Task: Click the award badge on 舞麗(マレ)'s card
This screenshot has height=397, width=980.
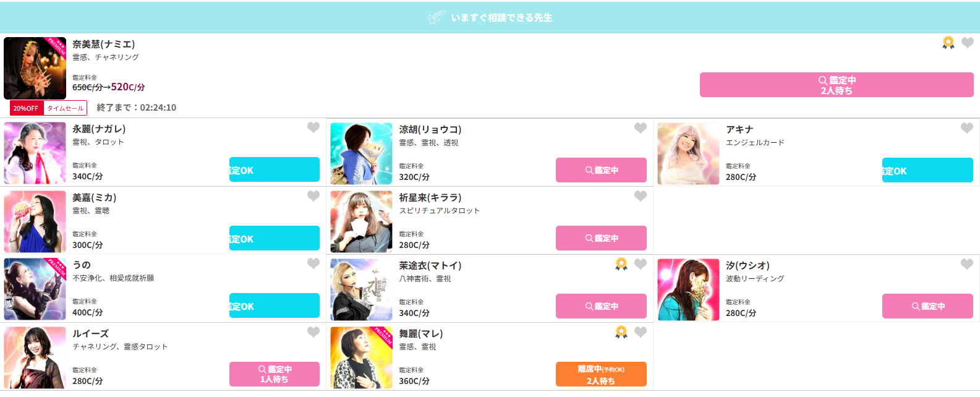Action: point(621,332)
